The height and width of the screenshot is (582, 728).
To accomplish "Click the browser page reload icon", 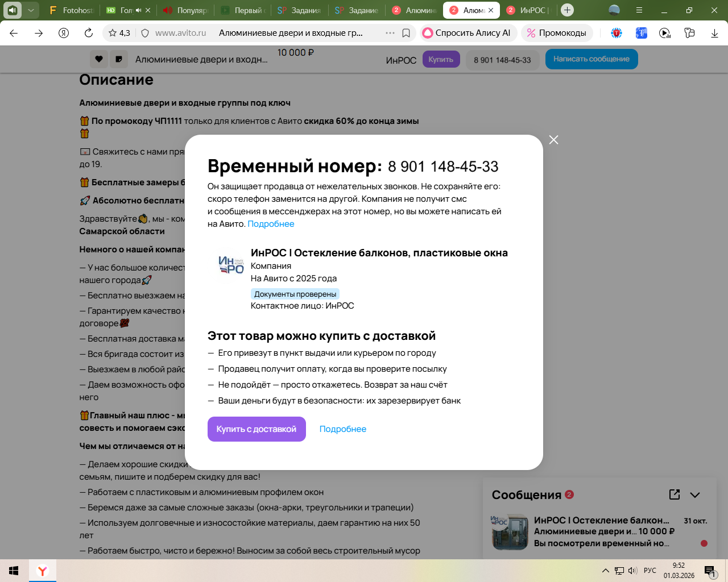I will [x=89, y=33].
